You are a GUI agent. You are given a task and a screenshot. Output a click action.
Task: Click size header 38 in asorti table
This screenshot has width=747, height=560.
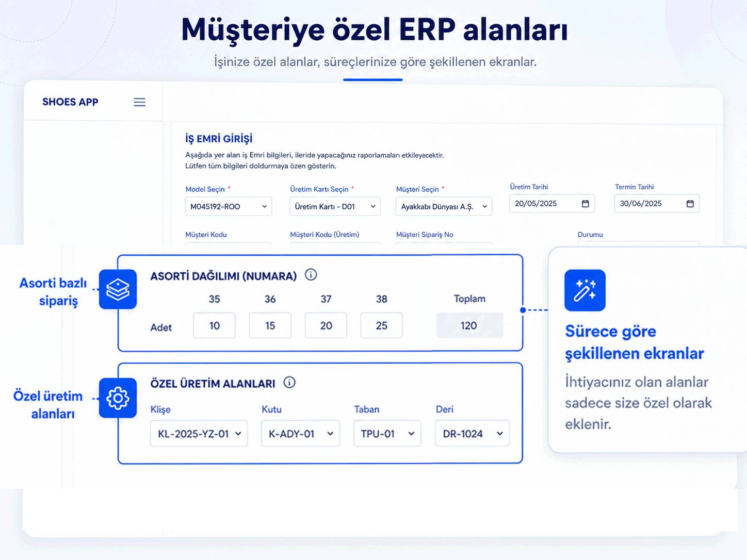(x=381, y=299)
